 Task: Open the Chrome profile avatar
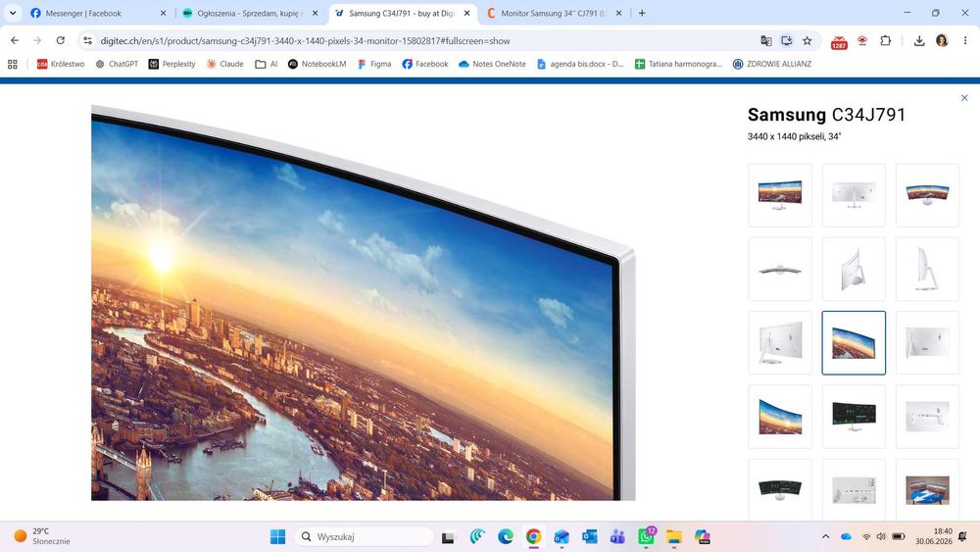click(x=942, y=40)
